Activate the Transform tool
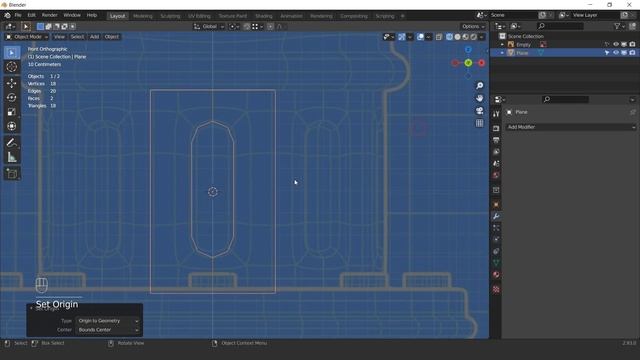The image size is (640, 360). coord(12,126)
